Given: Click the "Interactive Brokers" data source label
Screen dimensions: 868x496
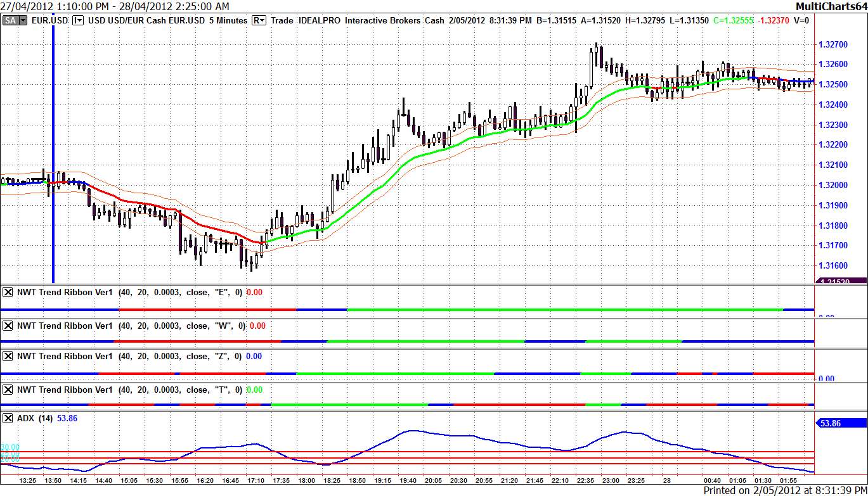Looking at the screenshot, I should pos(382,20).
